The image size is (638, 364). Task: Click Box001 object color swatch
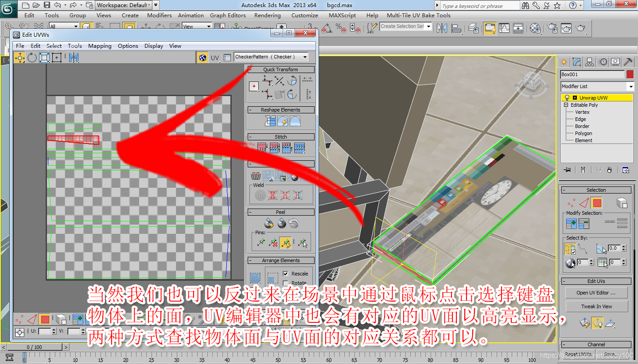click(x=630, y=74)
